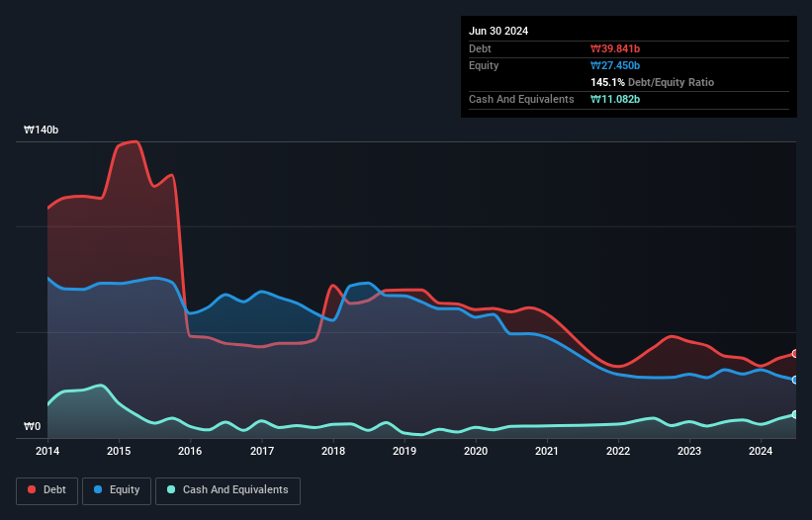Click the ₩0 y-axis label
812x520 pixels.
(x=32, y=426)
